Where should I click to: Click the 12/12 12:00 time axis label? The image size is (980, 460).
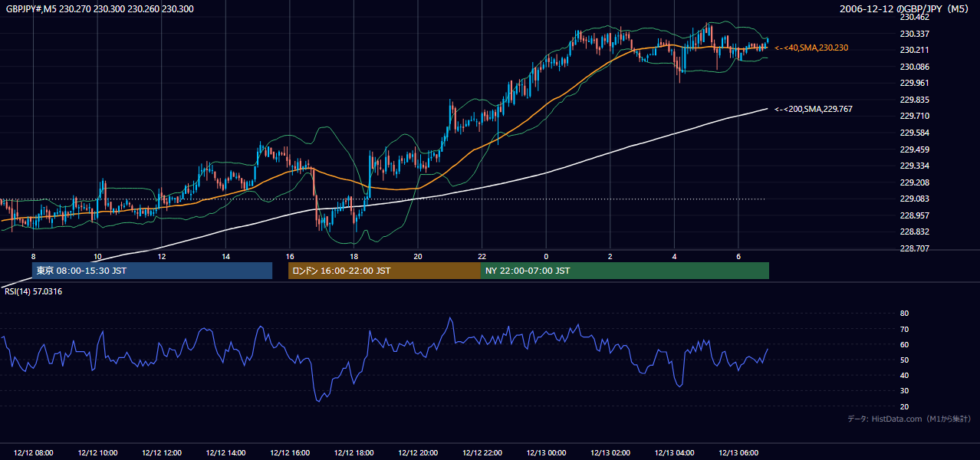pyautogui.click(x=161, y=453)
